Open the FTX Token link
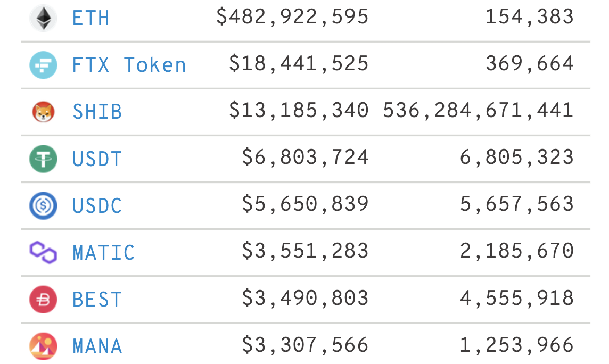Screen dimensions: 609x364 (129, 65)
